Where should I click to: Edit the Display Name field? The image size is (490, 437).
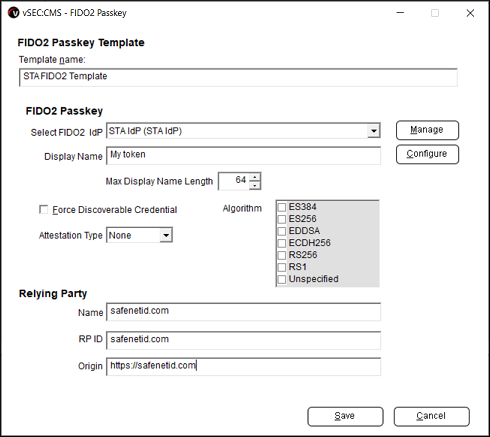pos(243,155)
